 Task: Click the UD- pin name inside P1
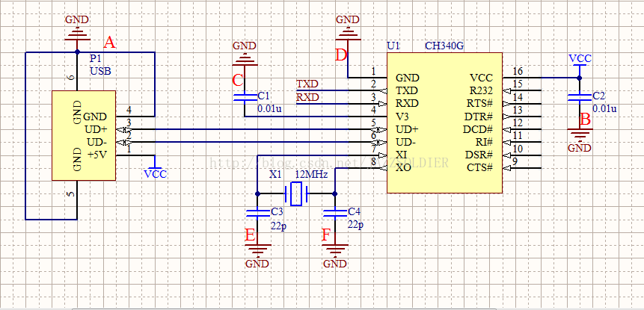pyautogui.click(x=96, y=142)
